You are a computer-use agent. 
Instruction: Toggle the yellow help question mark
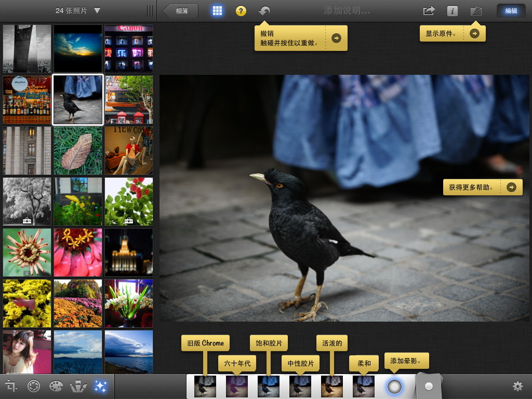241,11
